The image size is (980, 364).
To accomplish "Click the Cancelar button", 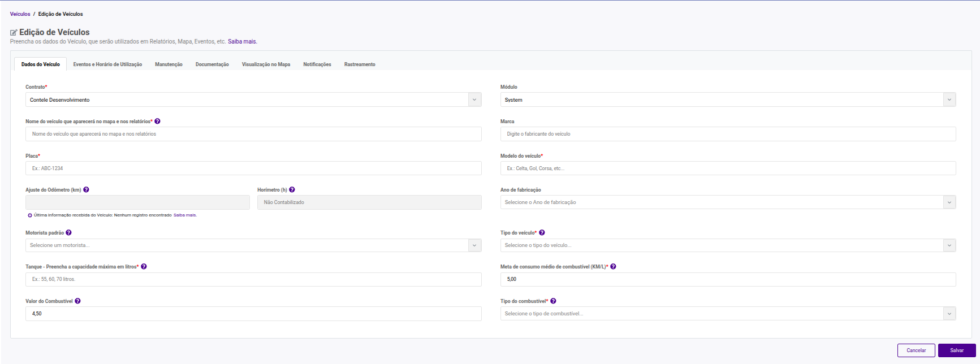I will coord(916,350).
